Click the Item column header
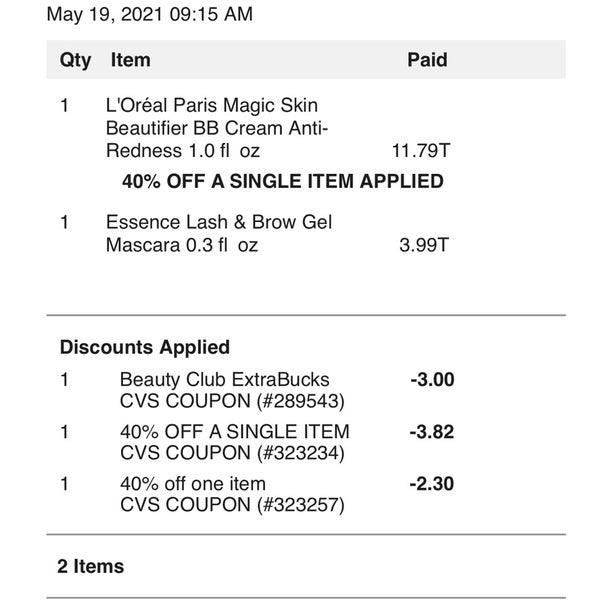 point(130,60)
